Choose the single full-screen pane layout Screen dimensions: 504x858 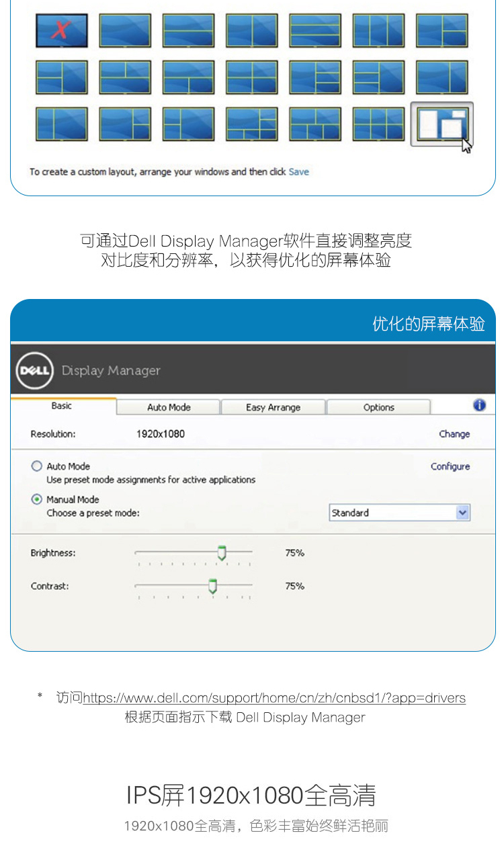coord(125,30)
